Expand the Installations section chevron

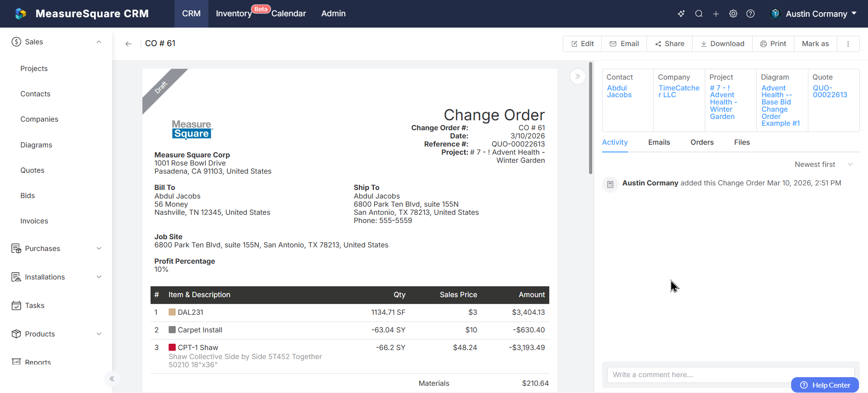click(99, 277)
